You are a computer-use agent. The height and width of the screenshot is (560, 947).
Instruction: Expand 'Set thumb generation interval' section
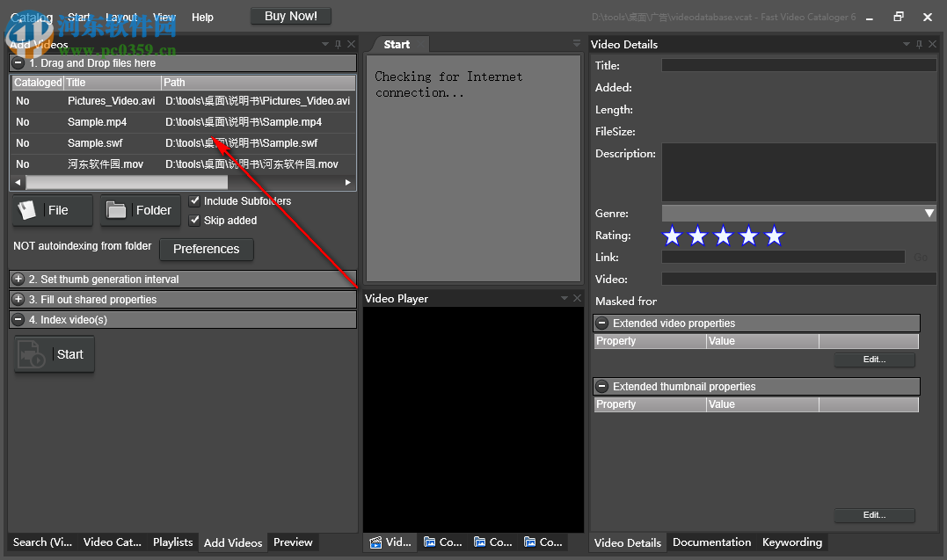pyautogui.click(x=18, y=279)
